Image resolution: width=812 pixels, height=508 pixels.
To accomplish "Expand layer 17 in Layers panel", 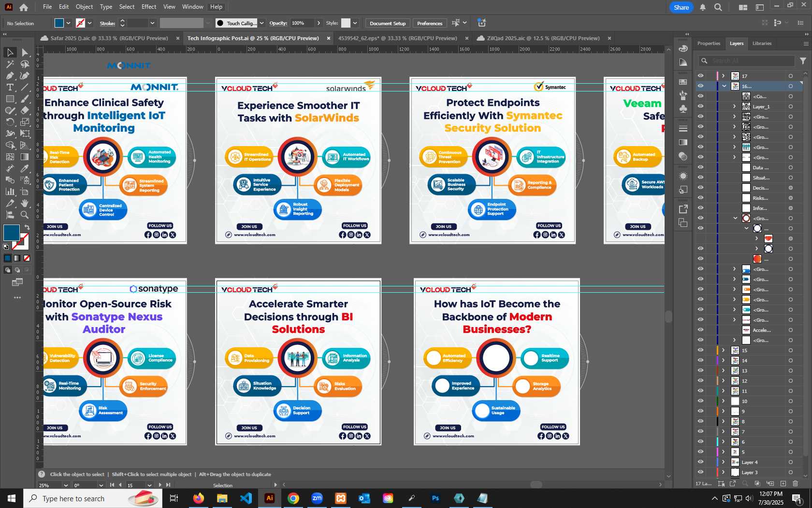I will [724, 76].
